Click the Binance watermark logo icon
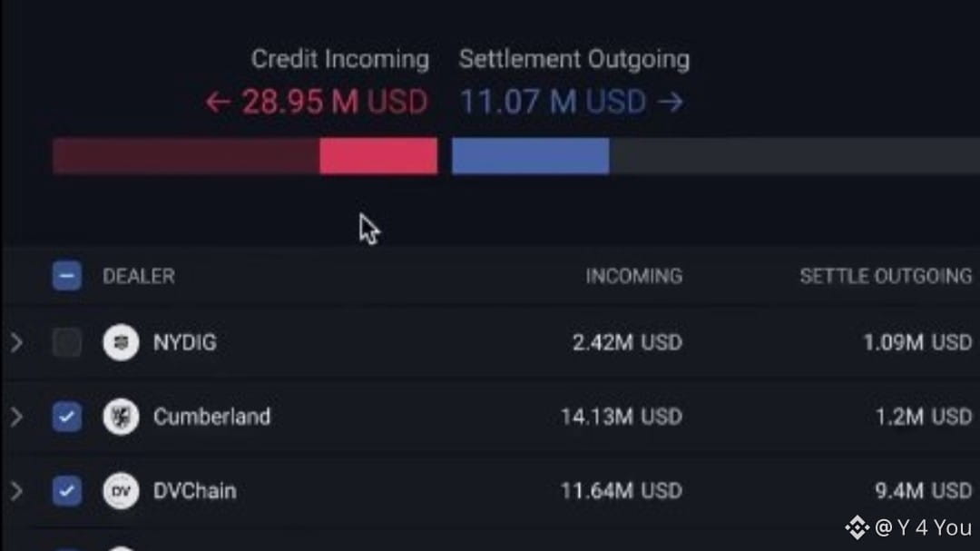The width and height of the screenshot is (980, 551). (x=857, y=526)
